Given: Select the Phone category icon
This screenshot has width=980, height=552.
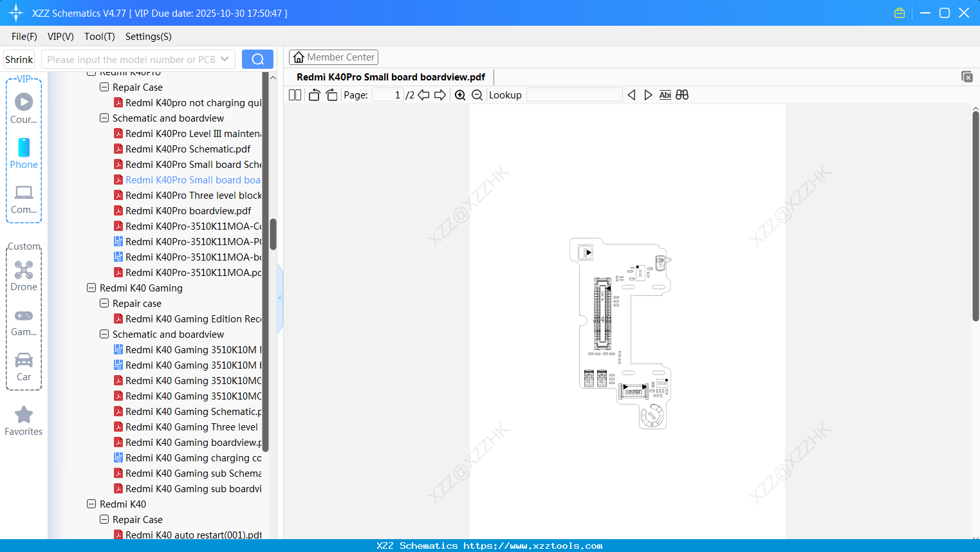Looking at the screenshot, I should (24, 153).
